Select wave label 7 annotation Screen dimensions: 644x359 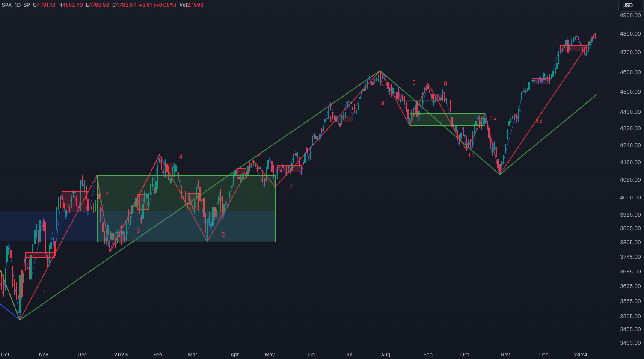coord(291,186)
